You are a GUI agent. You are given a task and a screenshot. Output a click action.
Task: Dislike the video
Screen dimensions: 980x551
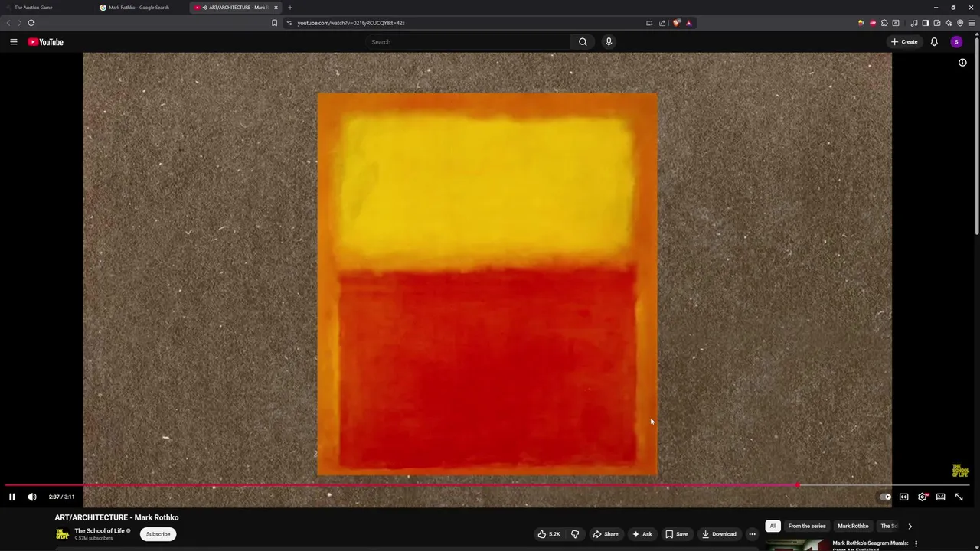pyautogui.click(x=575, y=534)
